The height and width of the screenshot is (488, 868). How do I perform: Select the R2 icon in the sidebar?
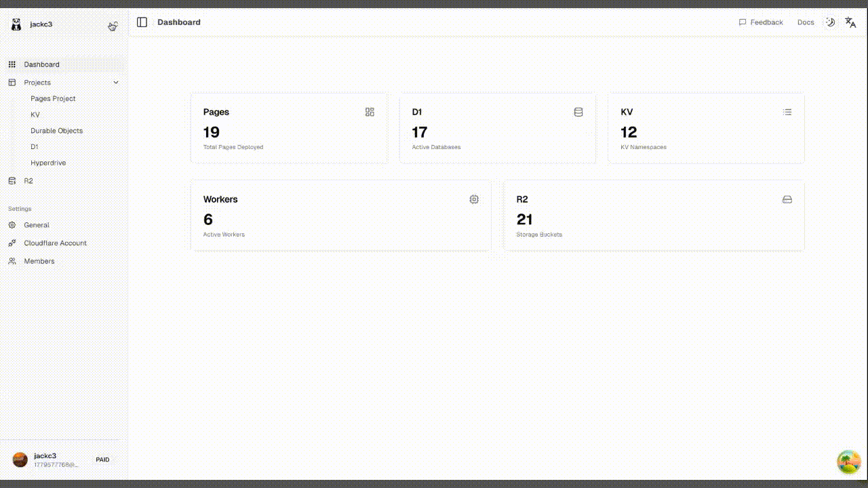pos(12,181)
